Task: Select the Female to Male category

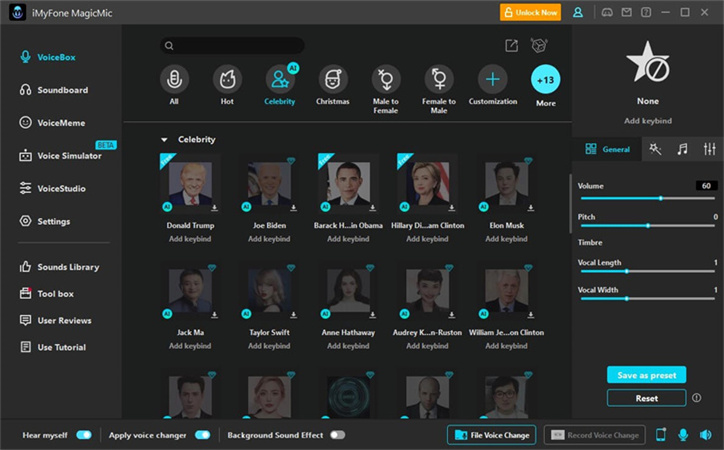Action: tap(439, 90)
